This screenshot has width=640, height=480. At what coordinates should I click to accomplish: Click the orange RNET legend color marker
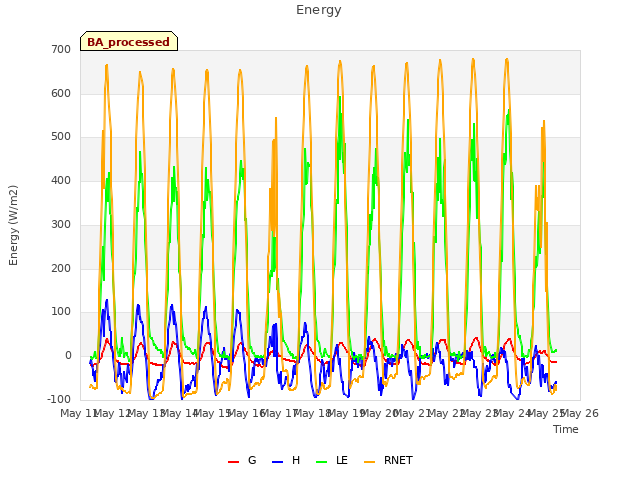369,462
